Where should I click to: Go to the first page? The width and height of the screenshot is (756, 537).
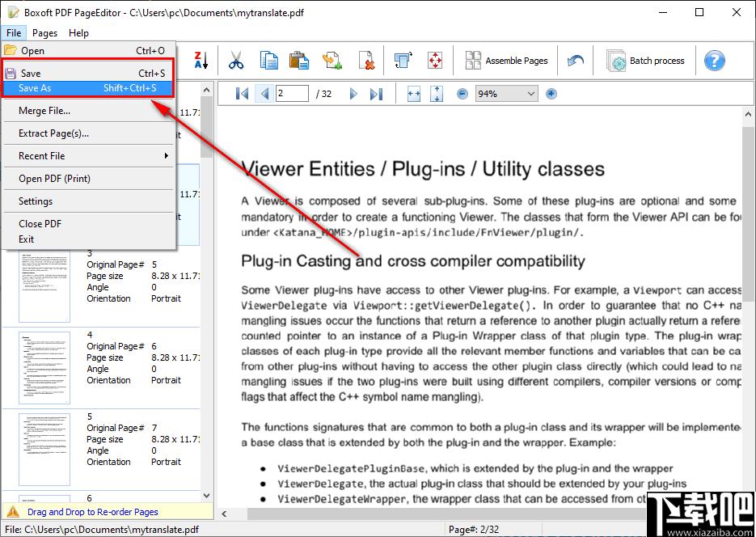[x=242, y=94]
